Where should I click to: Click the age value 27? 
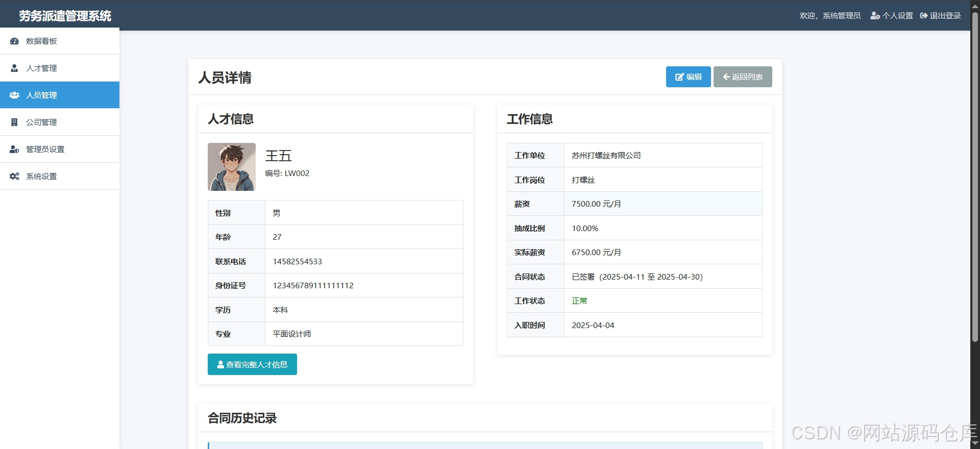tap(277, 237)
